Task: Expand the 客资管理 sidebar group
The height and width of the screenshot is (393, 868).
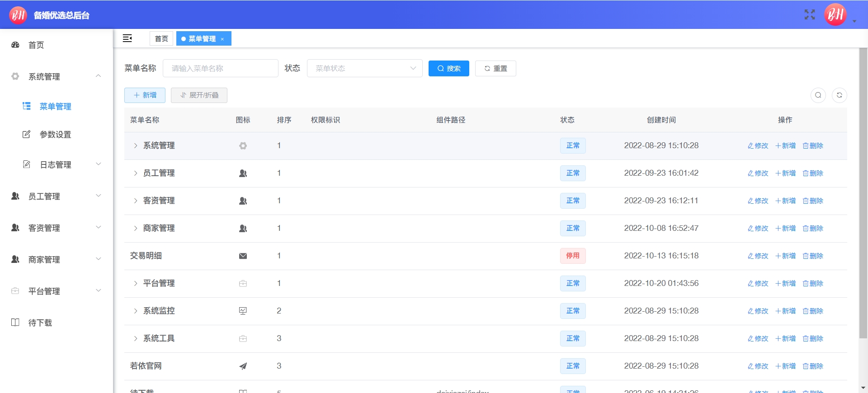Action: pyautogui.click(x=57, y=228)
